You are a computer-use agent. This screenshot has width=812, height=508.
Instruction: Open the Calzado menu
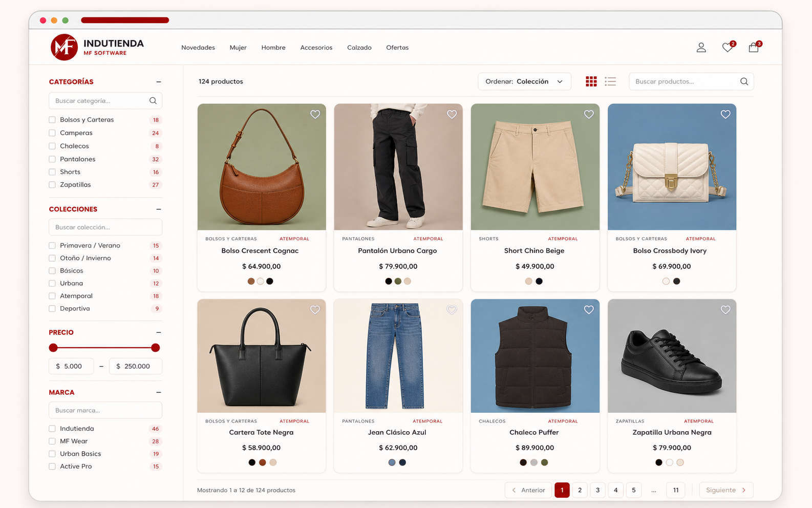click(359, 48)
